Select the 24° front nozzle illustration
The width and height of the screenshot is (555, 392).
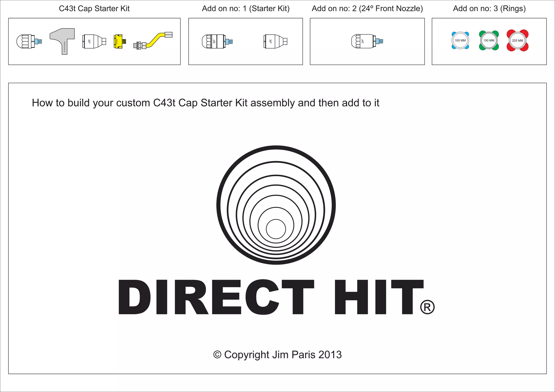(366, 41)
